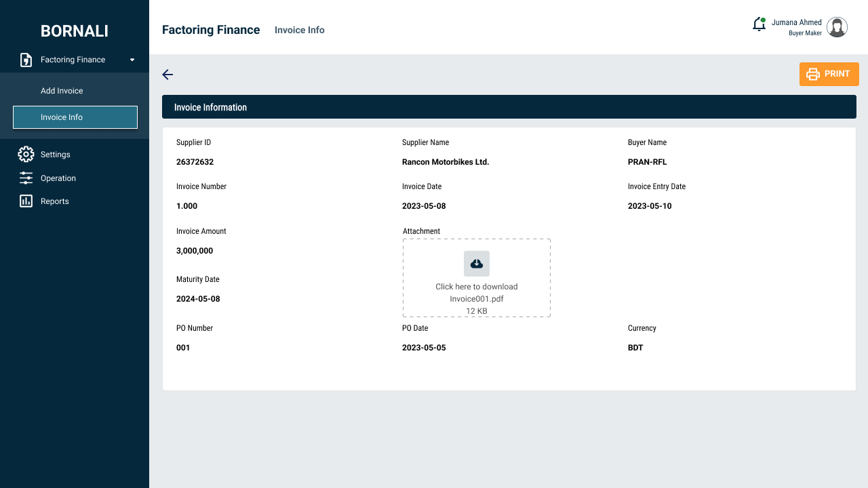Click the orange PRINT button
The width and height of the screenshot is (868, 488).
pyautogui.click(x=829, y=74)
